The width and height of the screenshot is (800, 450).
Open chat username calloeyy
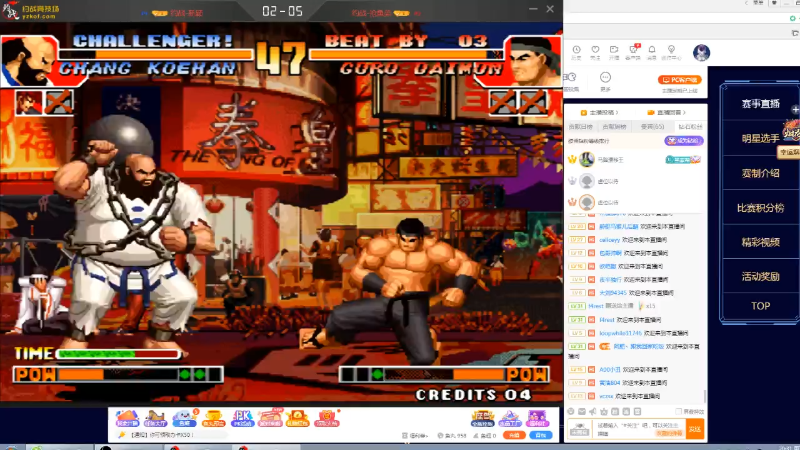pos(609,240)
